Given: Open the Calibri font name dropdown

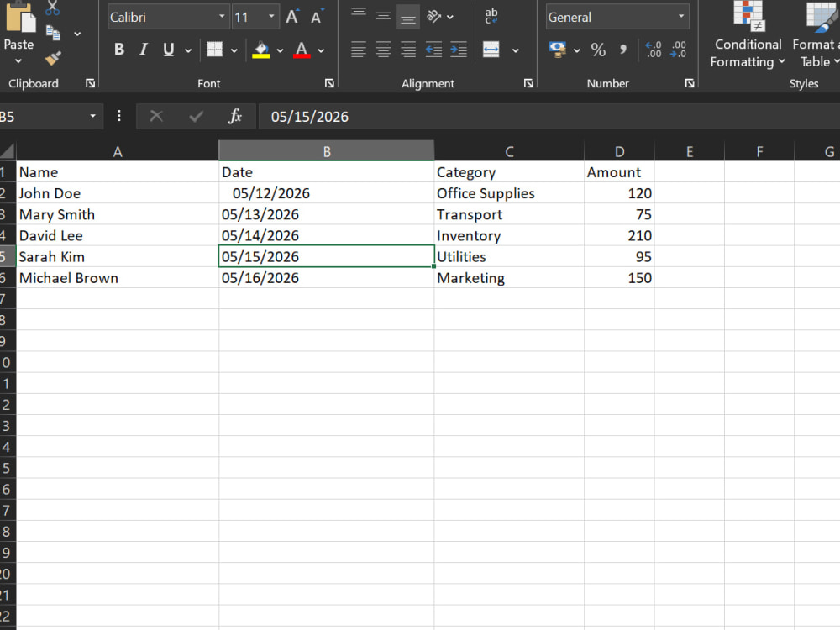Looking at the screenshot, I should pos(222,17).
